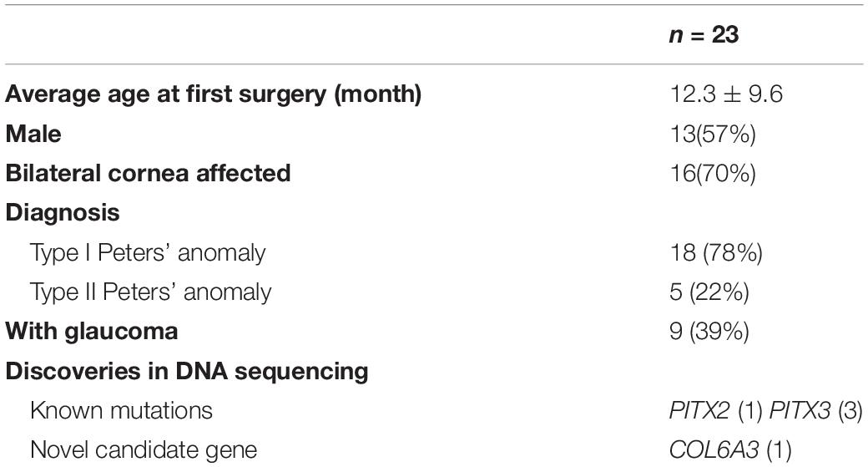Screen dimensions: 868x467
Task: Select 'Average age at first surgery (month)' label
Action: pos(214,94)
